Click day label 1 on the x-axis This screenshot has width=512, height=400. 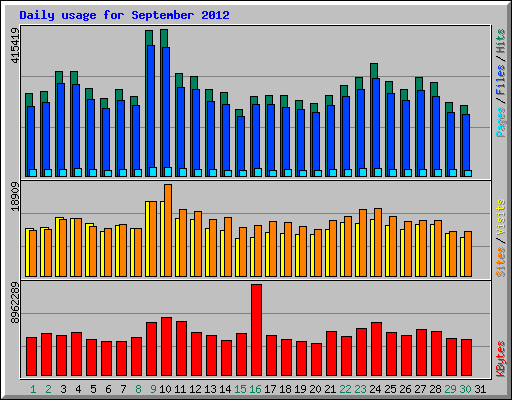pos(33,389)
